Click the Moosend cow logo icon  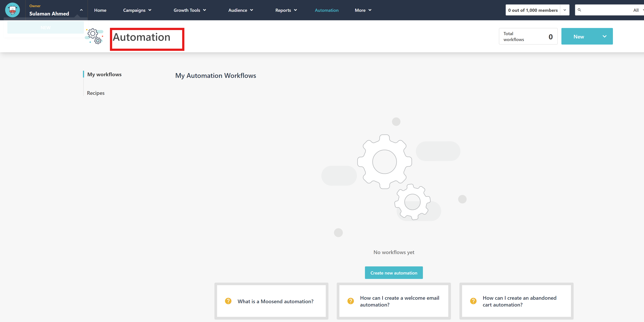pyautogui.click(x=13, y=10)
